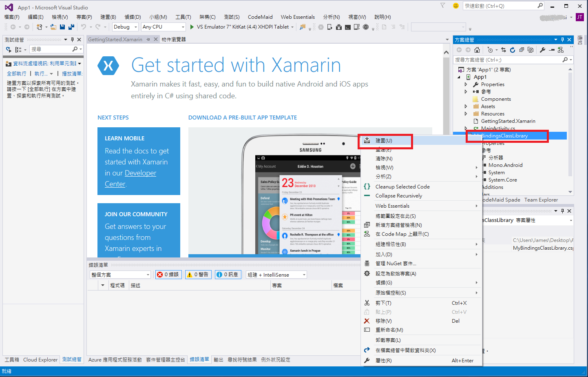Click the 搜尋方案總管 search field
This screenshot has height=377, width=588.
coord(514,60)
